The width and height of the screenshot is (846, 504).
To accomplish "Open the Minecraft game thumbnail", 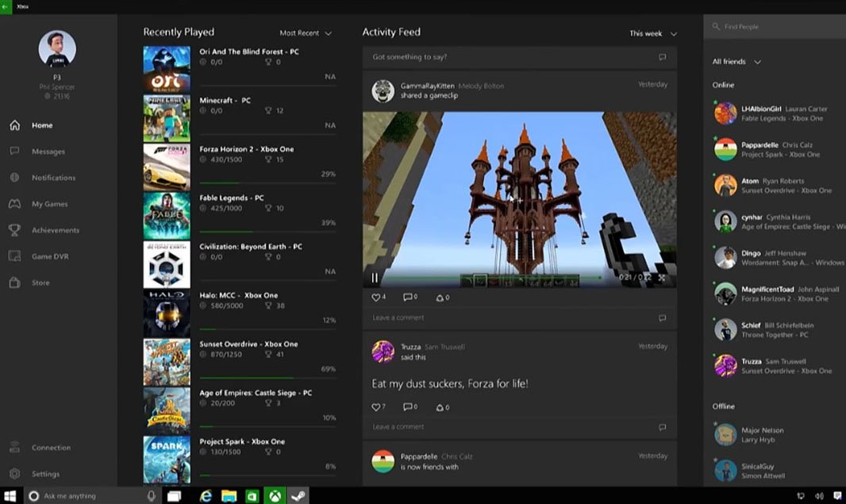I will pos(167,118).
